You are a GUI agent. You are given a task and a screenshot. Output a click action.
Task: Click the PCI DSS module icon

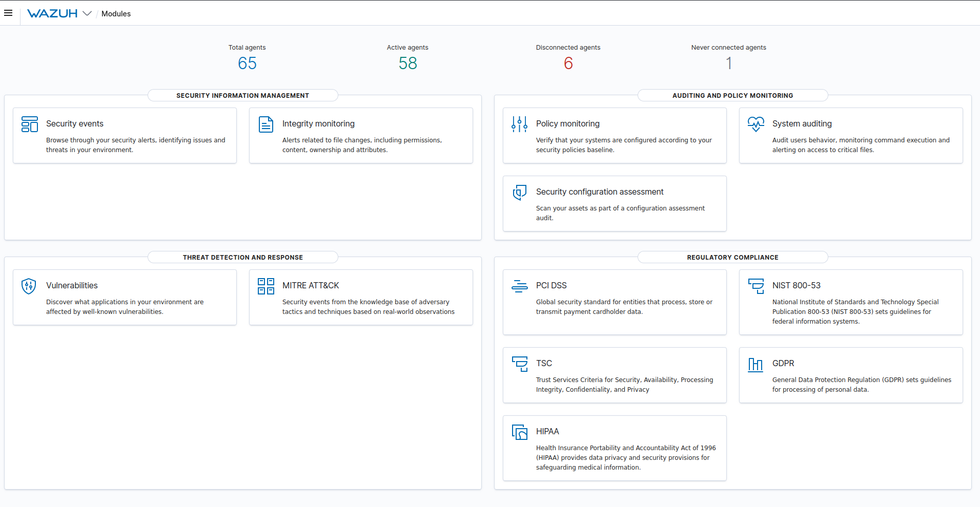pos(519,286)
